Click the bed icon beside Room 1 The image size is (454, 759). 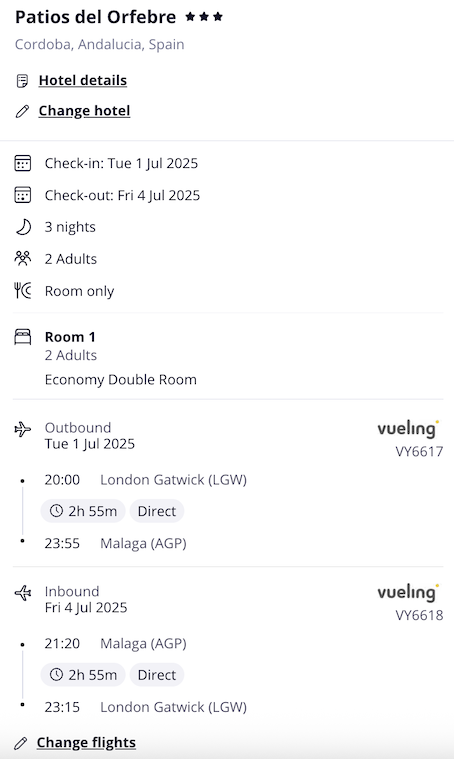coord(23,337)
